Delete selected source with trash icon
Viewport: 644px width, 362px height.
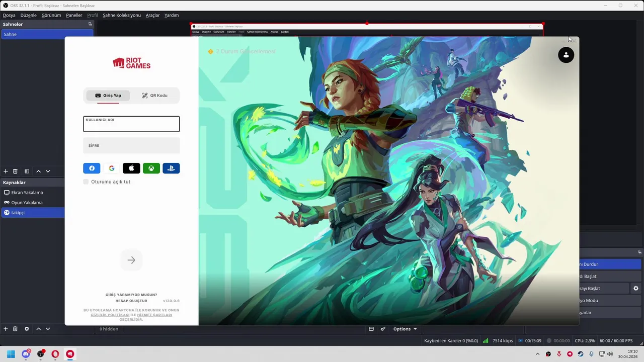15,329
